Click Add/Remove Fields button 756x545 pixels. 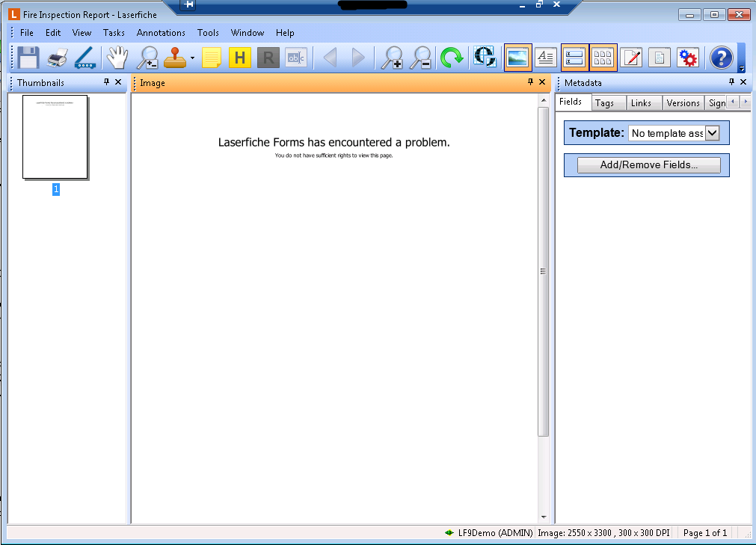click(x=648, y=164)
